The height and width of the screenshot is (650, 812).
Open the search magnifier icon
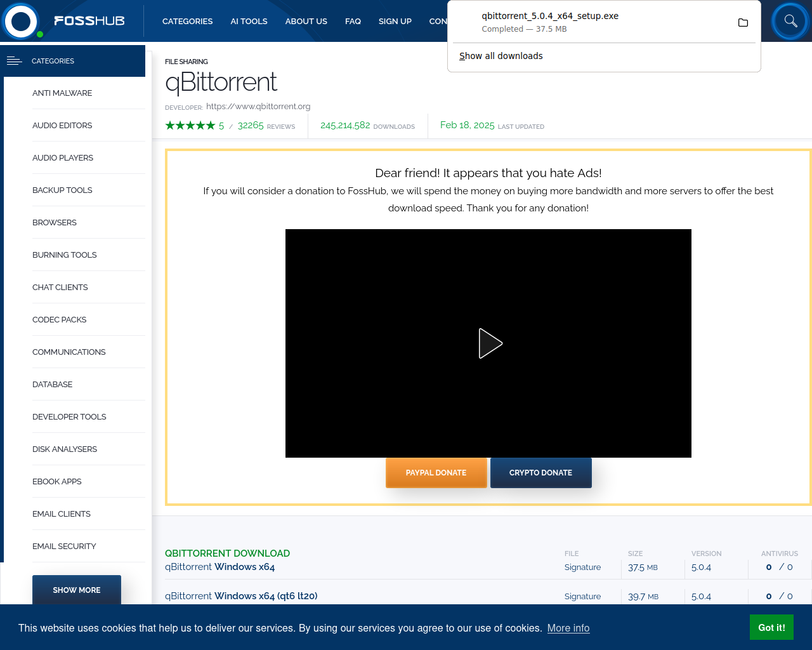790,21
